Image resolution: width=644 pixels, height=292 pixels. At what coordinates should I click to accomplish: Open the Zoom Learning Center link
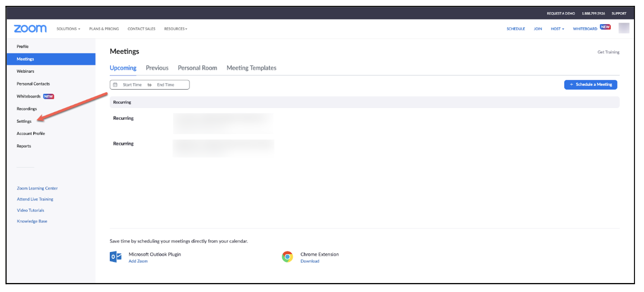[37, 188]
